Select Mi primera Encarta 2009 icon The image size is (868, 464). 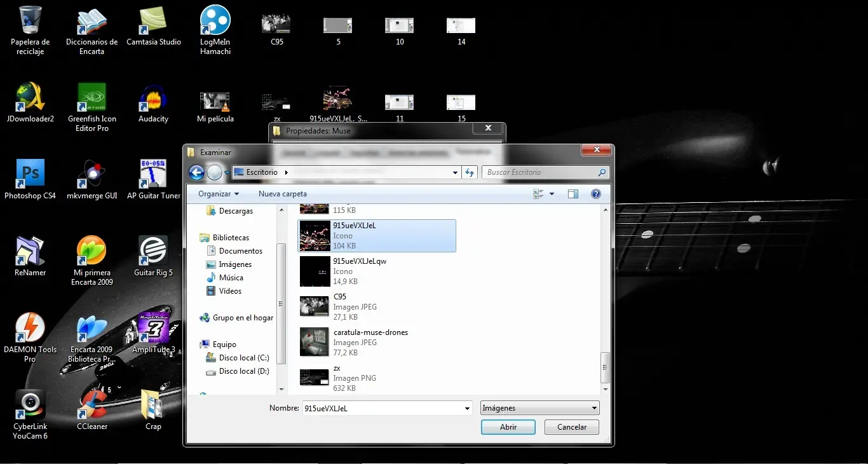92,261
